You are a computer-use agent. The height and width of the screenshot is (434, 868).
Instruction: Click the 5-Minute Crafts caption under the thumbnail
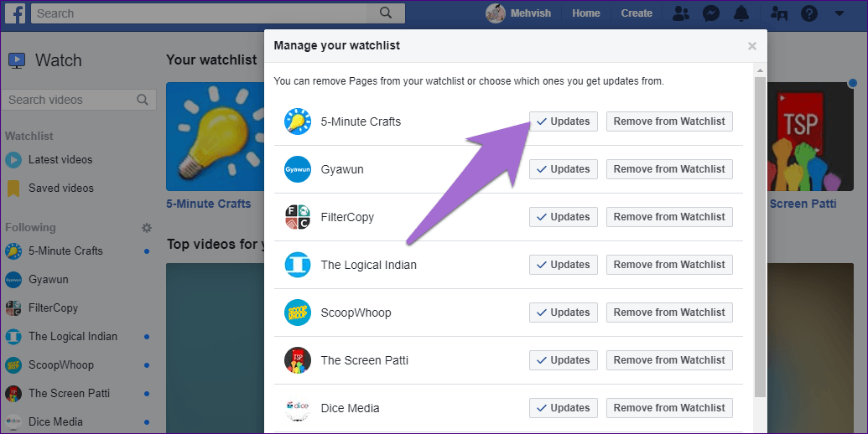click(209, 204)
